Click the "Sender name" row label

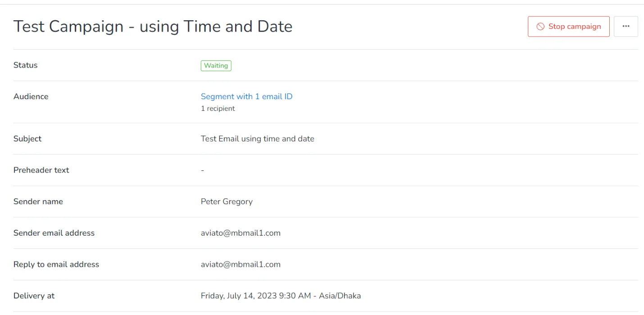click(38, 201)
